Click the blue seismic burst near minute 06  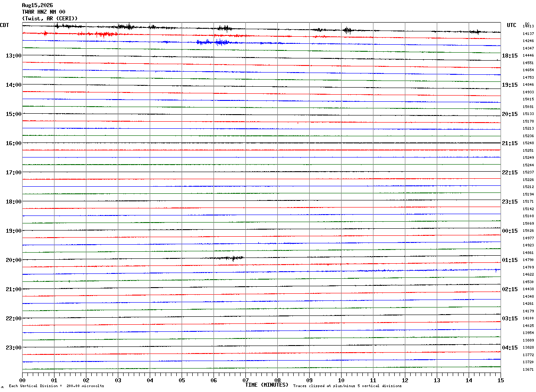[213, 42]
